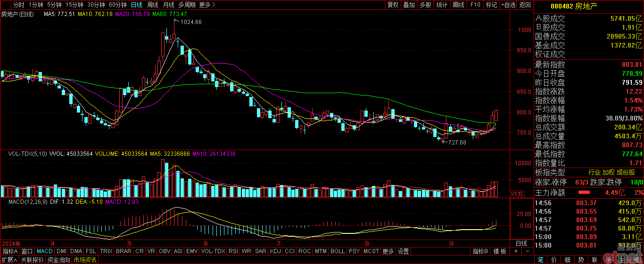Select the PSY indicator tab
644x264 pixels.
click(x=354, y=251)
